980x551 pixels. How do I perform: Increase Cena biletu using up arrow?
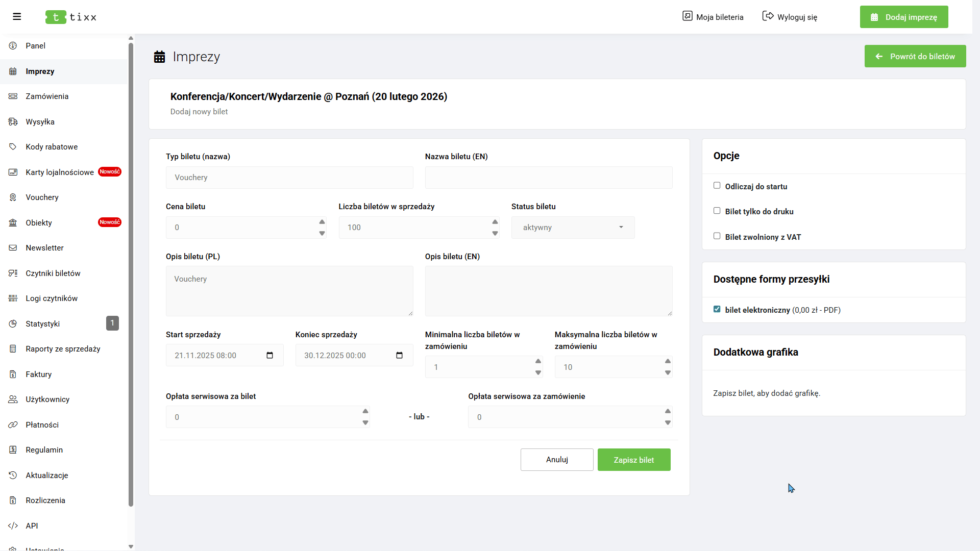[x=322, y=222]
